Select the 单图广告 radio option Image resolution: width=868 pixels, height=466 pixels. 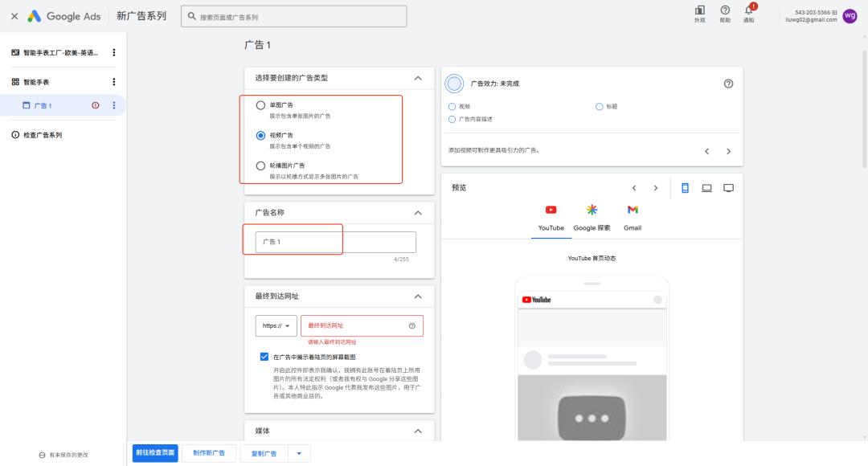(x=260, y=105)
